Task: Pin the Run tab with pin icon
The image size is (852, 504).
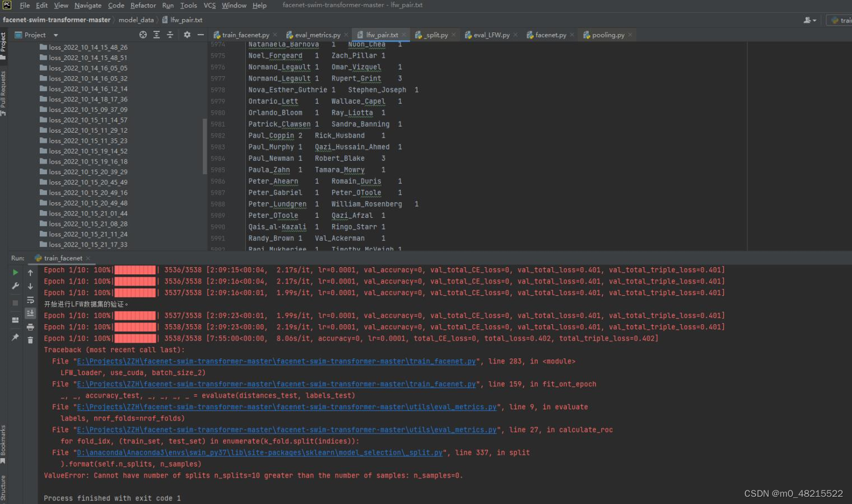Action: click(15, 337)
